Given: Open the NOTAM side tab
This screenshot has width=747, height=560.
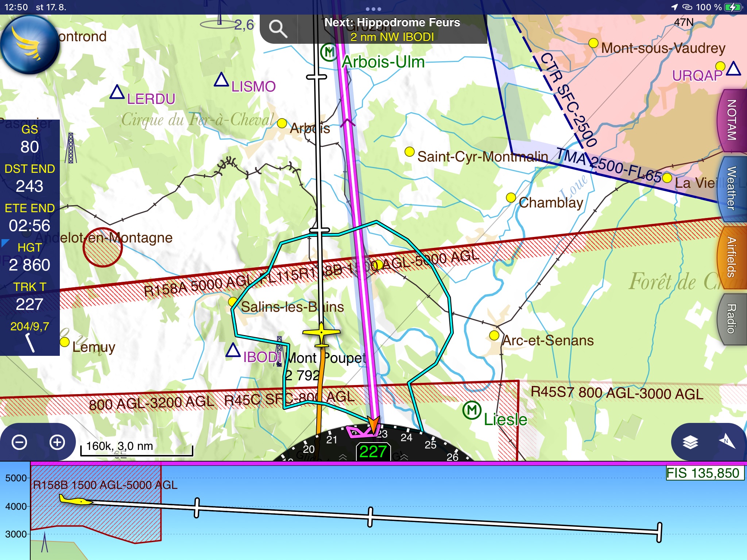Looking at the screenshot, I should [x=732, y=120].
